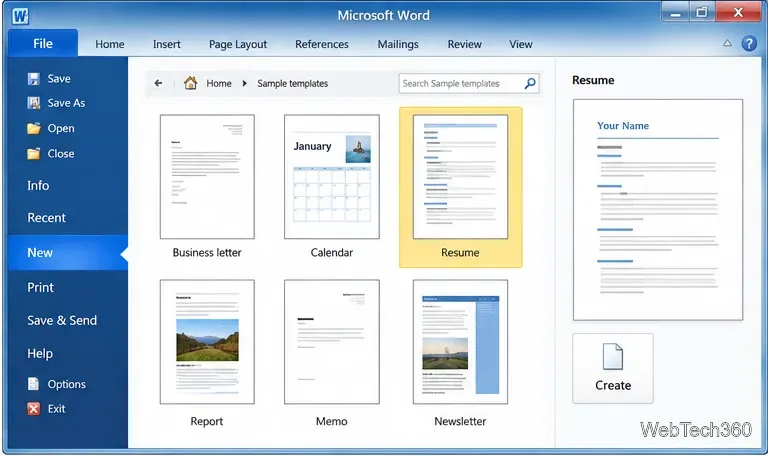Click the large Resume preview pane
This screenshot has height=456, width=768.
point(658,210)
